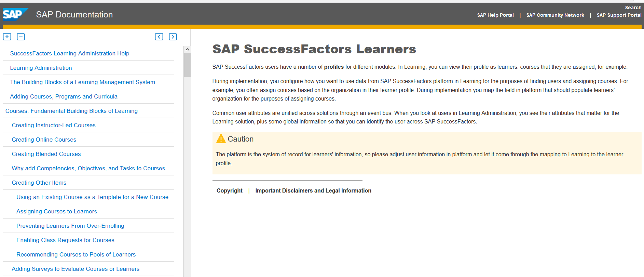The width and height of the screenshot is (644, 277).
Task: Open Learning Administration topic
Action: coord(41,68)
